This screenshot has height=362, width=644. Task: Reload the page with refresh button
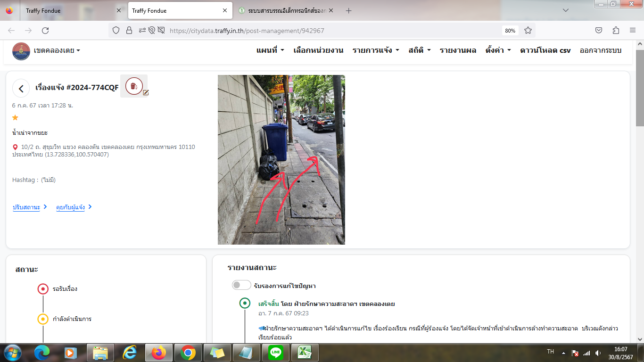[45, 31]
